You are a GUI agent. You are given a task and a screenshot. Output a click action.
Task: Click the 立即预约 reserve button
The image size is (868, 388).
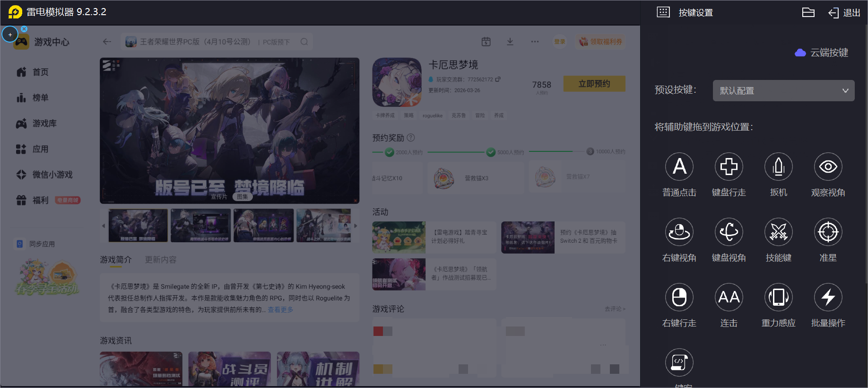click(x=594, y=84)
